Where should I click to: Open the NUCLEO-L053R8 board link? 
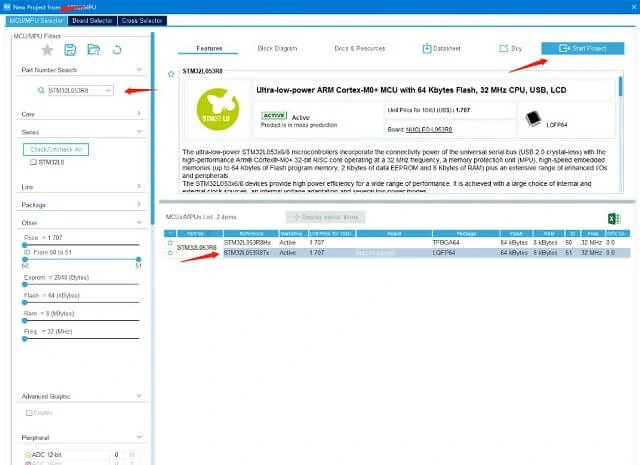[429, 129]
